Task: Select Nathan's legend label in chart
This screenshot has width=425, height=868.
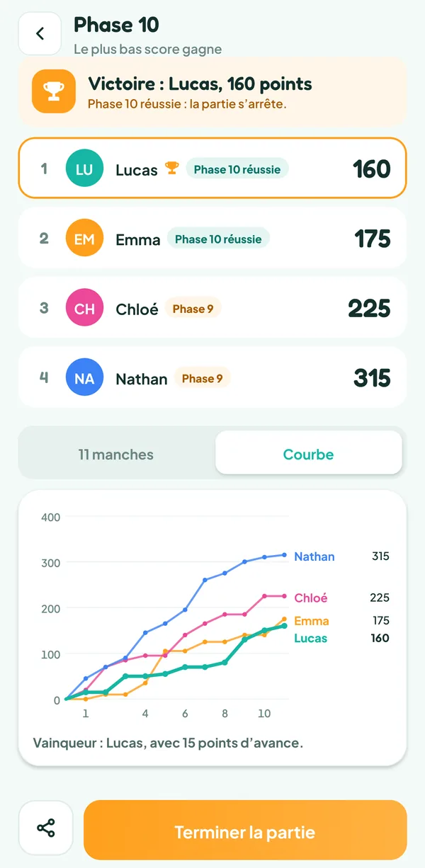Action: 314,556
